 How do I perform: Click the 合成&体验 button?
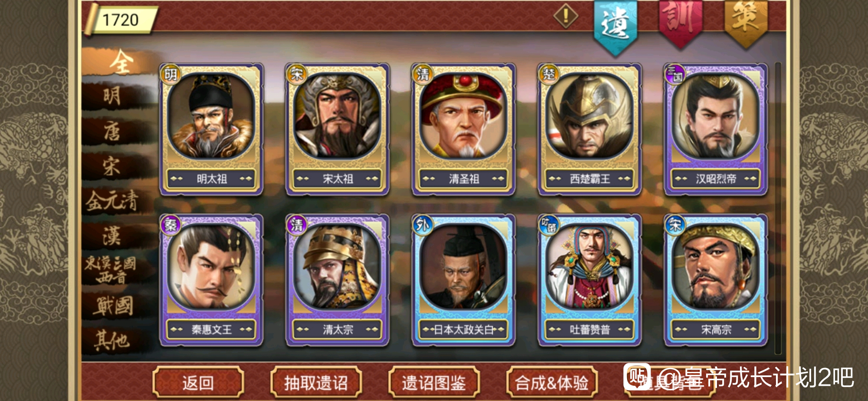pos(552,383)
